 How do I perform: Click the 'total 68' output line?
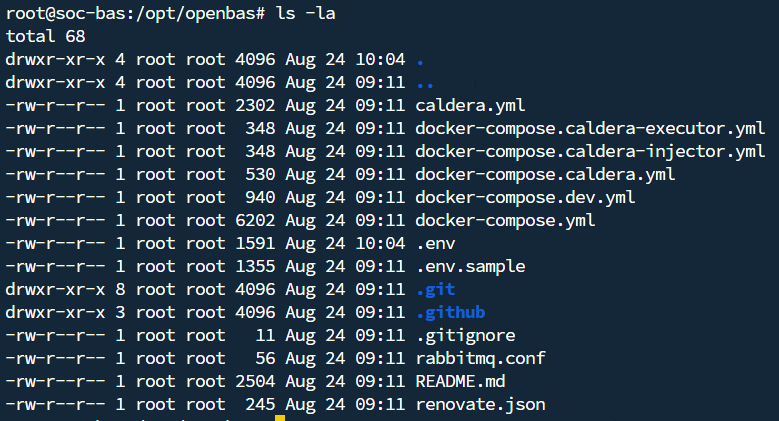[x=46, y=36]
